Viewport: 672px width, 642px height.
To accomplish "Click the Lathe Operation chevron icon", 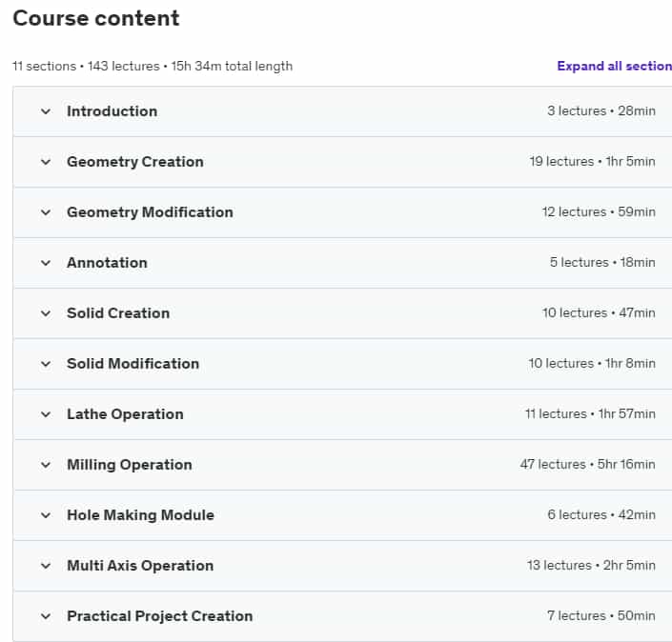I will [45, 414].
